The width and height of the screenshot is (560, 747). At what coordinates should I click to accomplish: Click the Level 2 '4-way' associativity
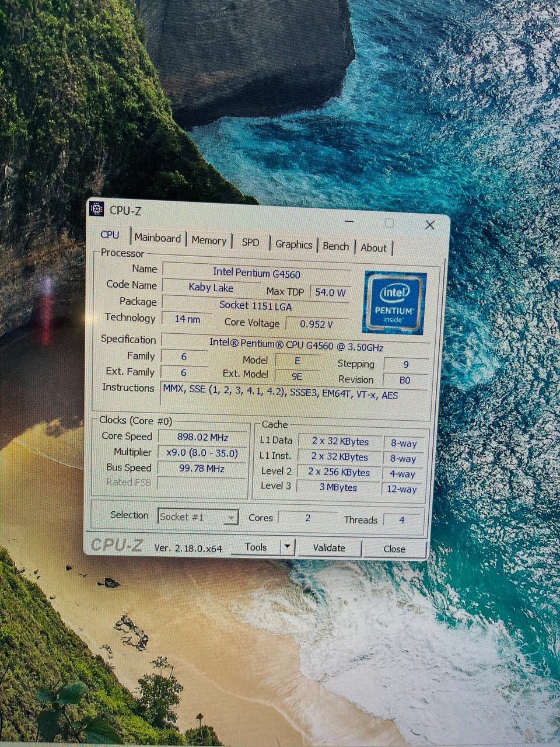tap(402, 474)
